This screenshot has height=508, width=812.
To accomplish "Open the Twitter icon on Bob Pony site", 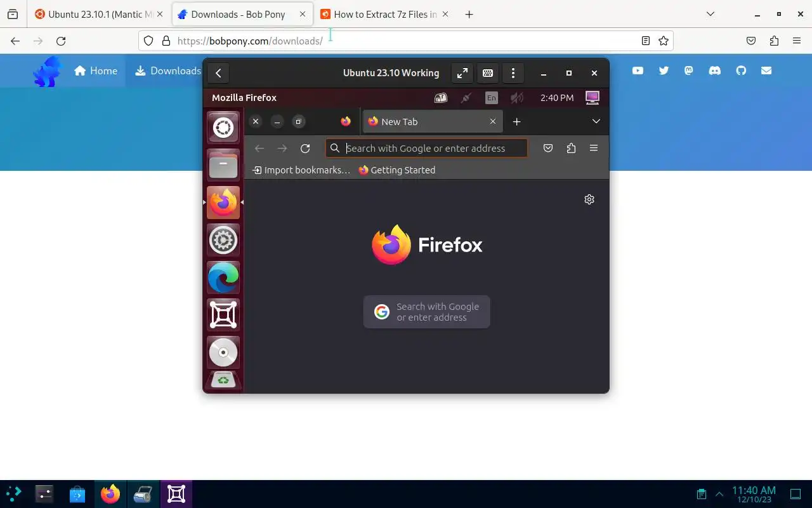I will [x=664, y=71].
